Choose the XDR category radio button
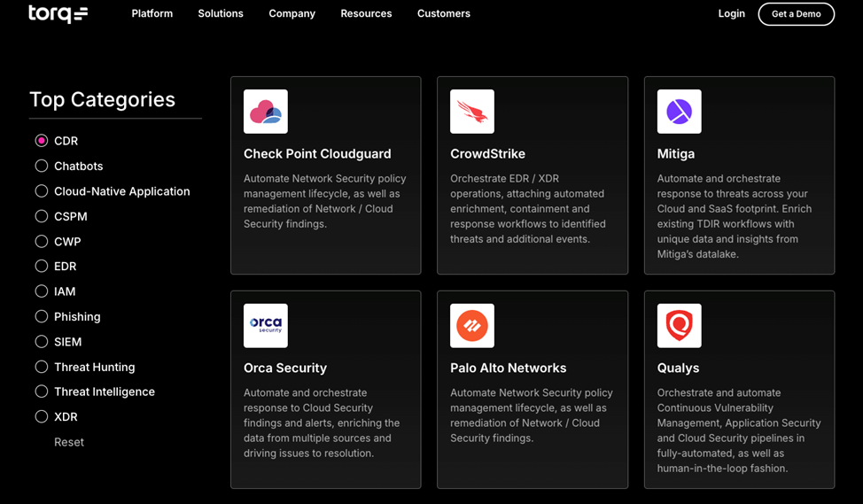 pyautogui.click(x=42, y=416)
